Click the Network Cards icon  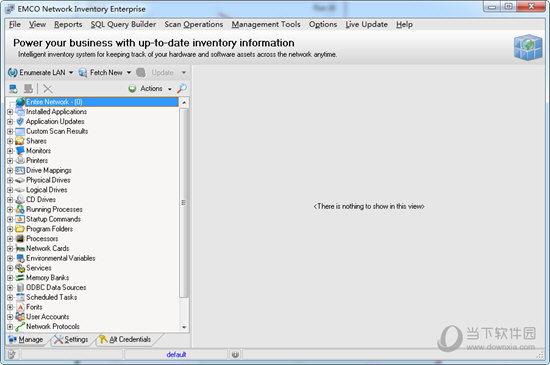click(x=20, y=249)
